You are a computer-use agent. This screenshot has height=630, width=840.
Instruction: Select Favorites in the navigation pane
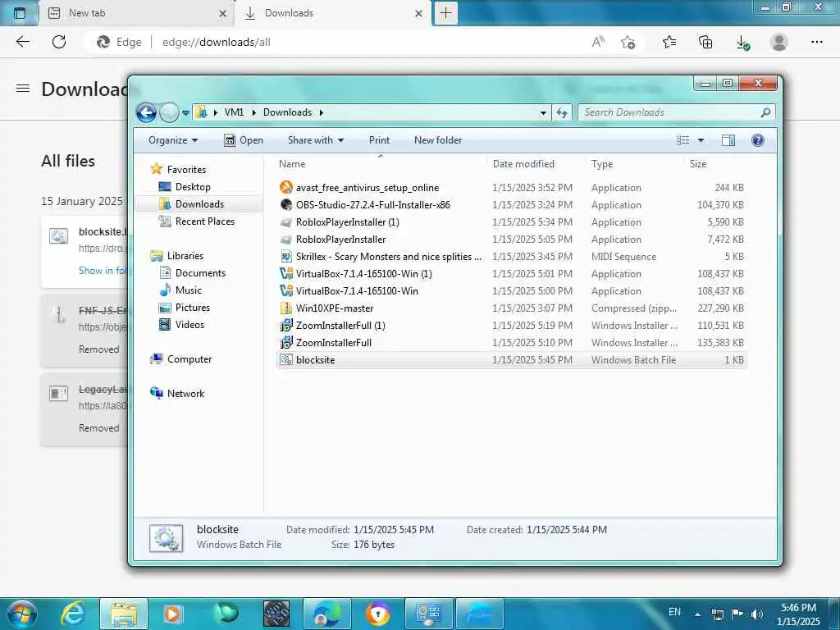pyautogui.click(x=186, y=169)
